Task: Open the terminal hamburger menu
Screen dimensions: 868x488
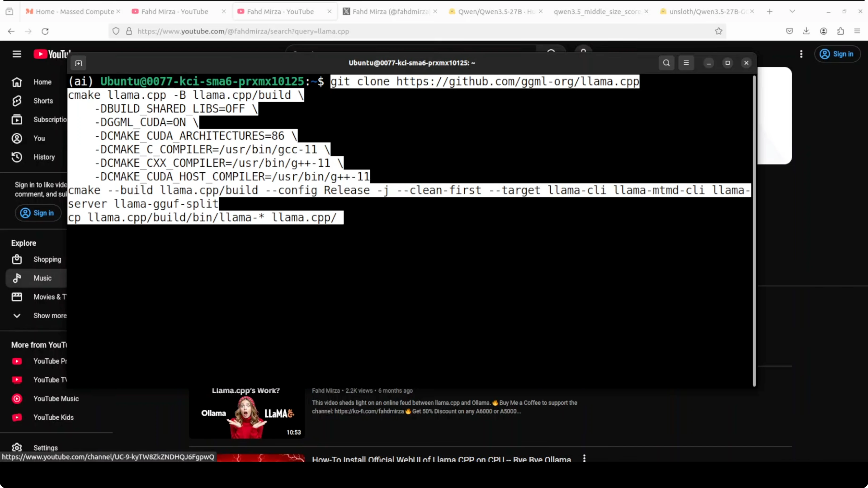Action: (686, 63)
